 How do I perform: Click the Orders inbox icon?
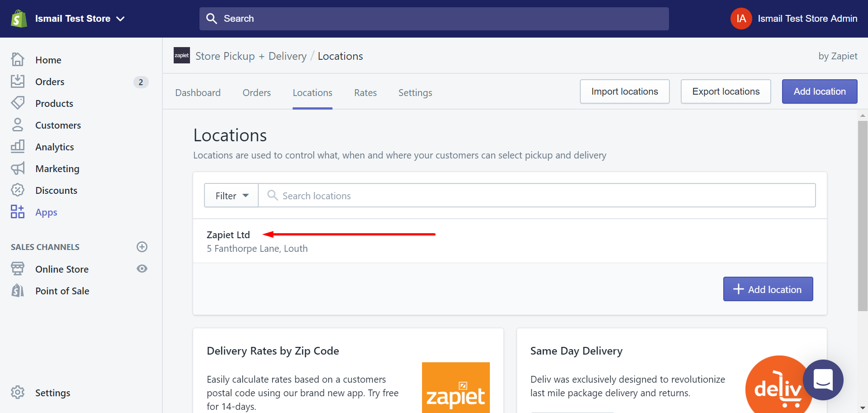18,81
